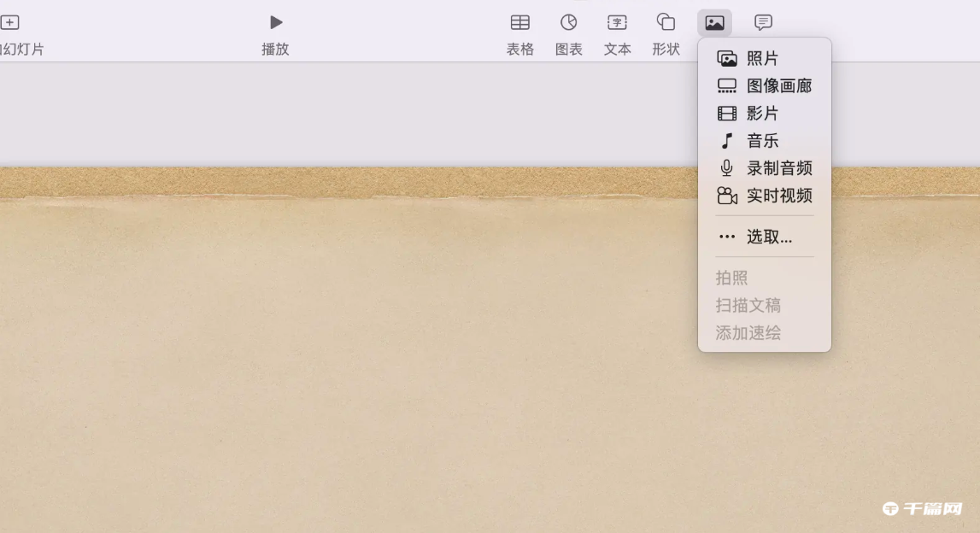Screen dimensions: 980x533
Task: Select 图像画廊 image gallery option
Action: click(778, 86)
